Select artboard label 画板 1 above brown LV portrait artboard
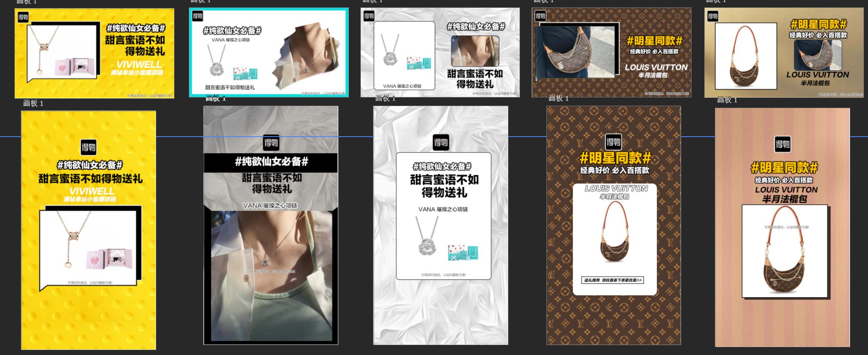868x355 pixels. [558, 98]
